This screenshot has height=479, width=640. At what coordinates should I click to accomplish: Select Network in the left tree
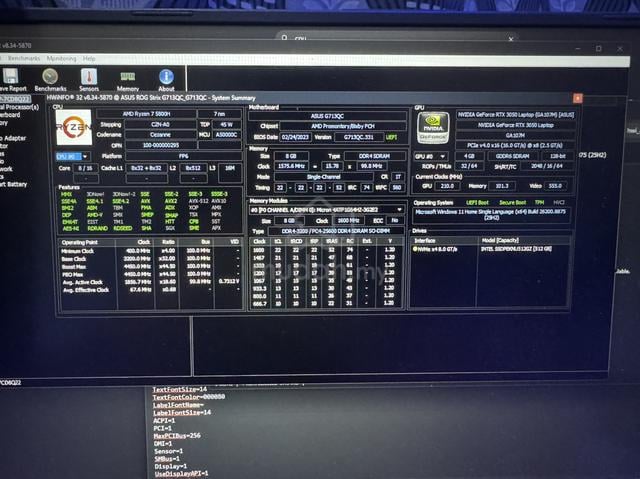point(6,169)
